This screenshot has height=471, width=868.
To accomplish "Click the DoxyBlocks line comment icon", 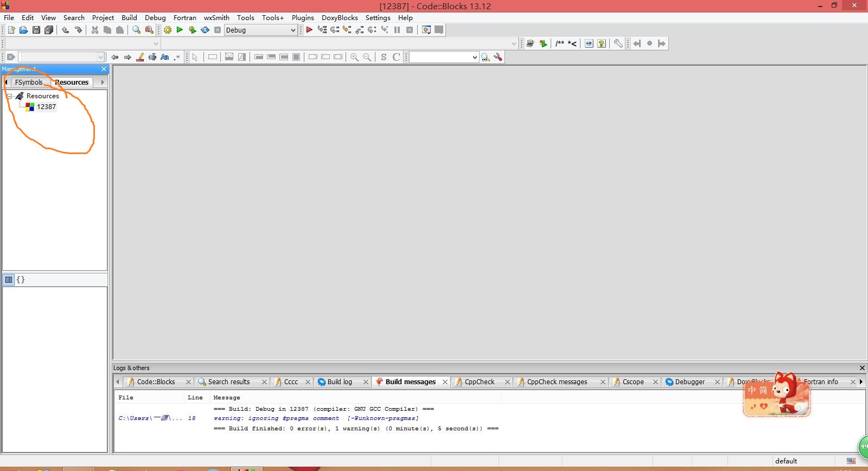I will click(x=572, y=43).
